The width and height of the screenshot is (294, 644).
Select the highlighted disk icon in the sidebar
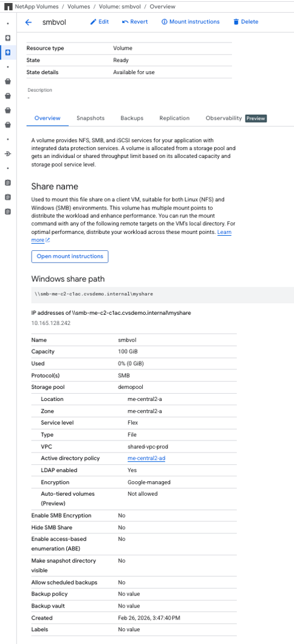click(x=8, y=53)
